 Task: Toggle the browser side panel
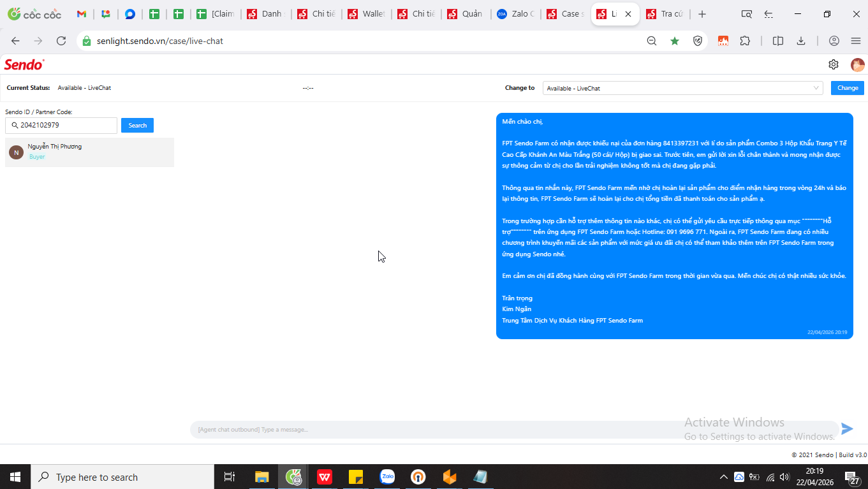778,41
